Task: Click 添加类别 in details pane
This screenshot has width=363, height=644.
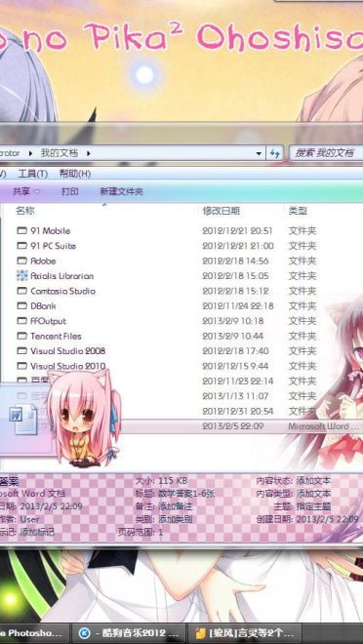Action: (x=176, y=519)
